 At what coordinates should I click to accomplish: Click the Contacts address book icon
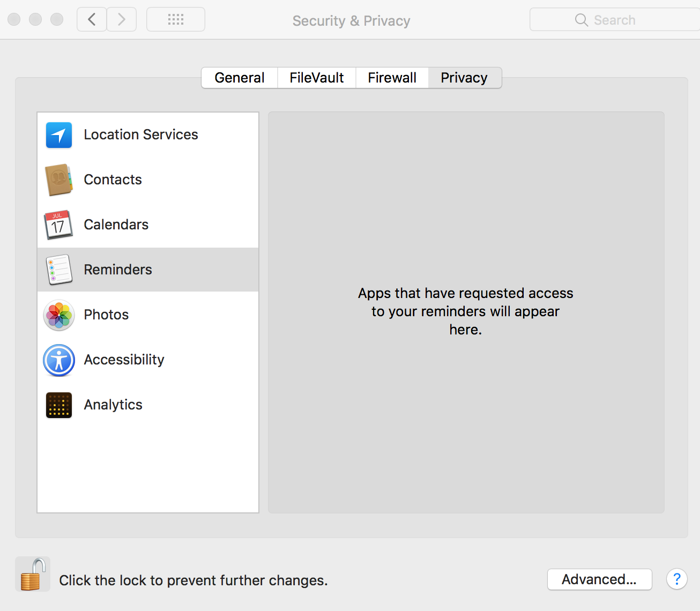point(59,180)
